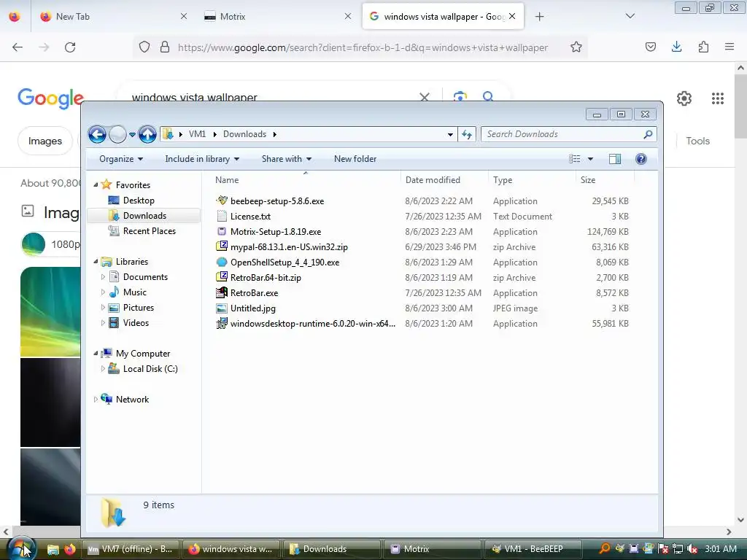Expand the Local Disk (C:) node
This screenshot has width=747, height=560.
(103, 368)
